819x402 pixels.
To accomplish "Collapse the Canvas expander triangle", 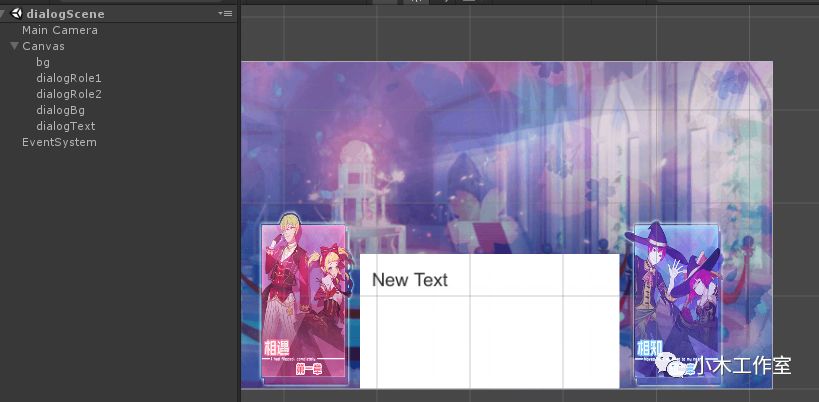I will pyautogui.click(x=14, y=46).
